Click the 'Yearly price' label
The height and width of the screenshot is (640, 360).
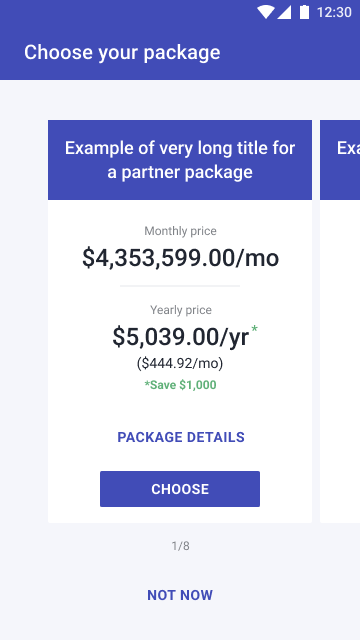tap(181, 310)
